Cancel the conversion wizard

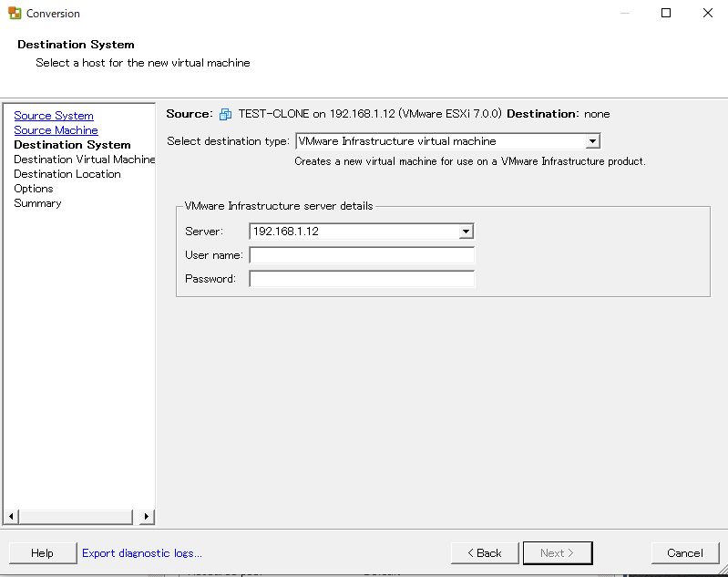tap(685, 552)
